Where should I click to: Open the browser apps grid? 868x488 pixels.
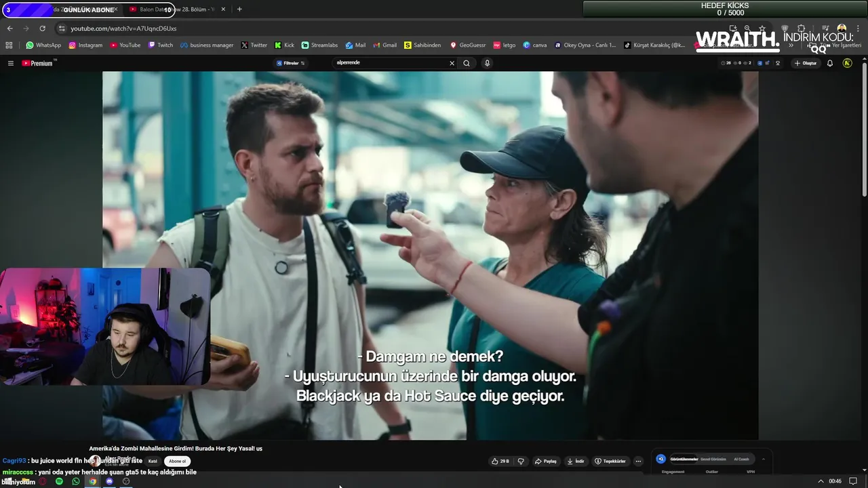(9, 45)
